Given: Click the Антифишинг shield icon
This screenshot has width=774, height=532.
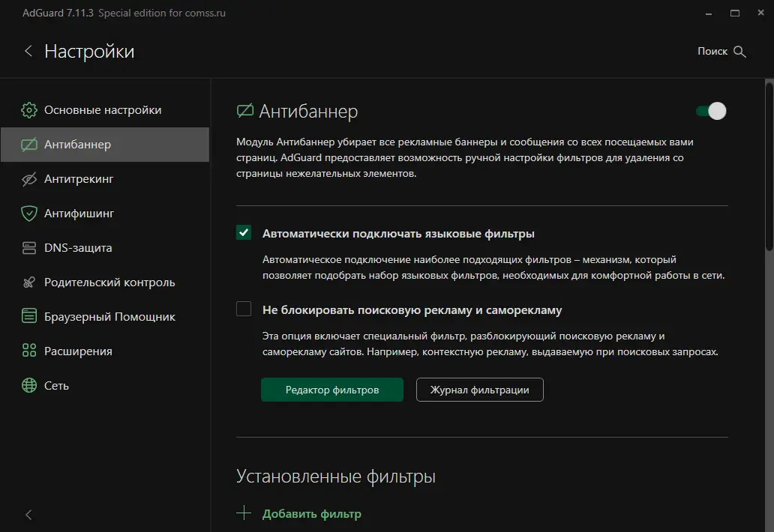Looking at the screenshot, I should [29, 214].
